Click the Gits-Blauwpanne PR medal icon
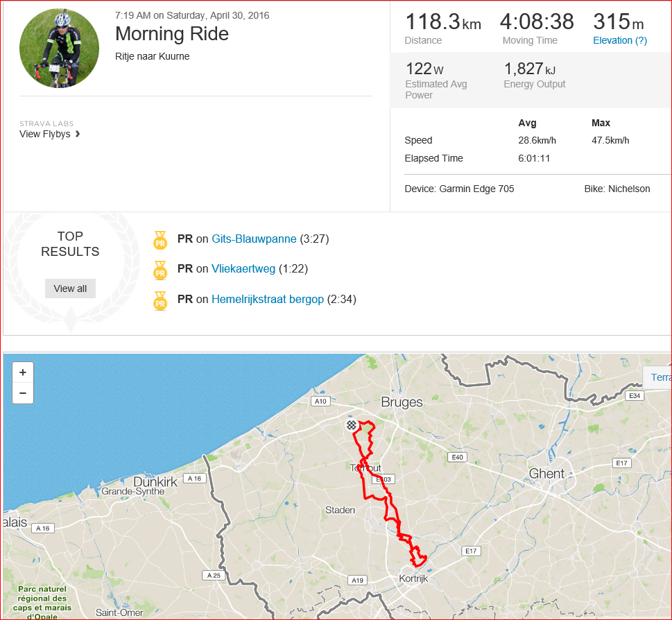The image size is (672, 620). pos(160,240)
